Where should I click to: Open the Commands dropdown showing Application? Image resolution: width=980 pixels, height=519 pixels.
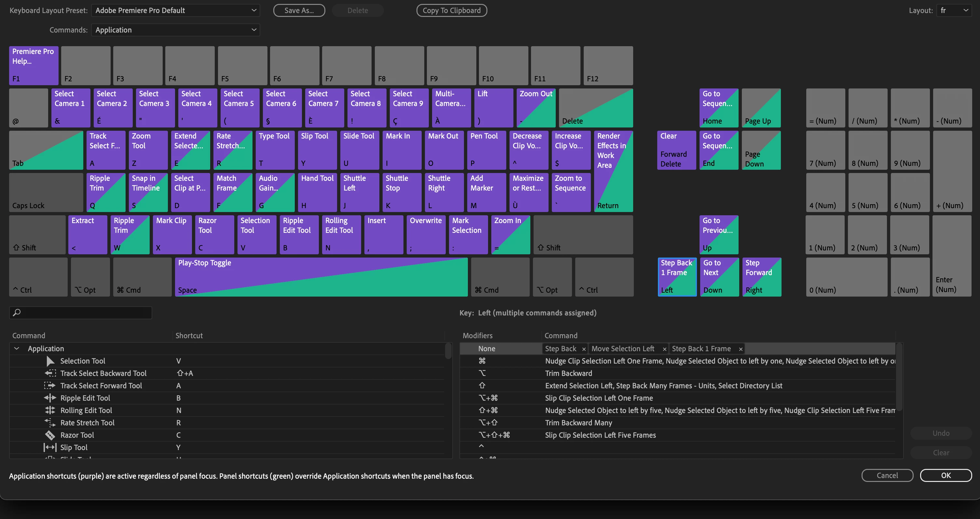(x=175, y=30)
